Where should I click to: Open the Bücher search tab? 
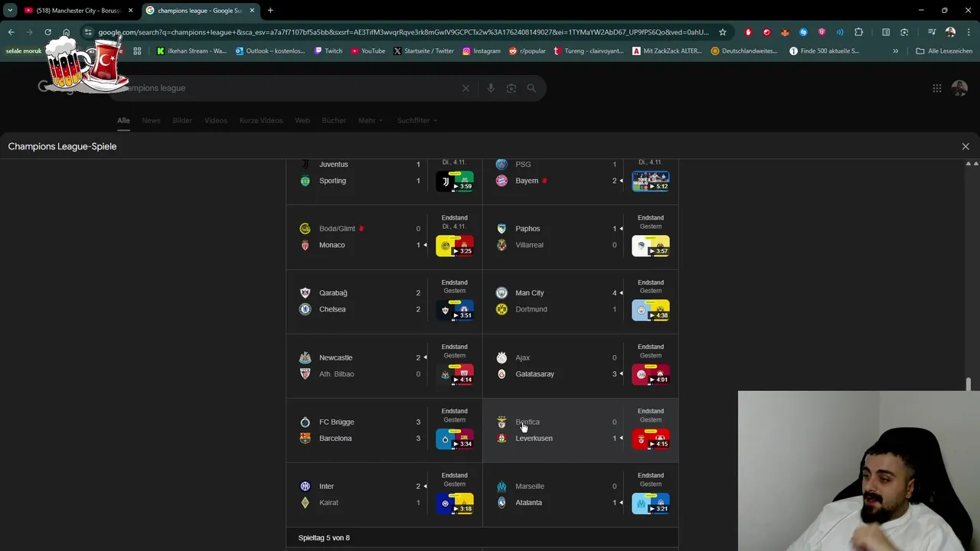pyautogui.click(x=334, y=120)
